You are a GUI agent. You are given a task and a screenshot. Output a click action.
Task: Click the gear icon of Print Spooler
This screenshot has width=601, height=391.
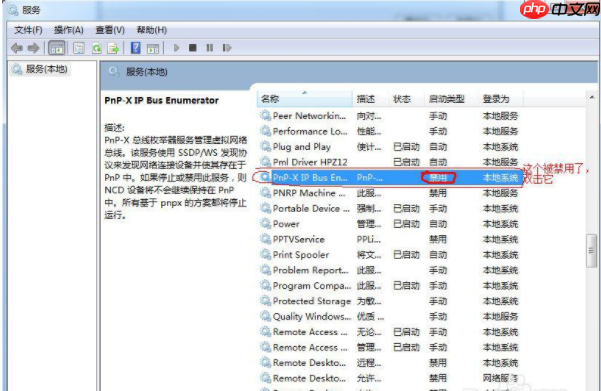point(265,254)
